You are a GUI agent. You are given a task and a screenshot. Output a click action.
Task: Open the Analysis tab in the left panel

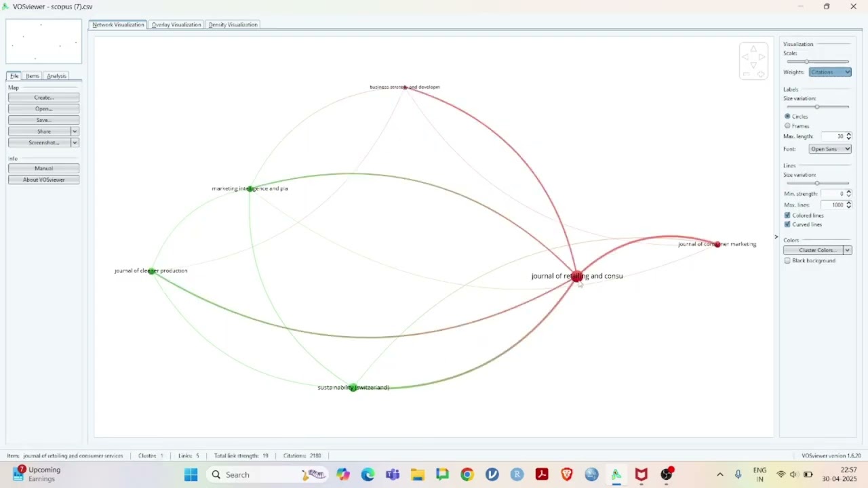(56, 76)
